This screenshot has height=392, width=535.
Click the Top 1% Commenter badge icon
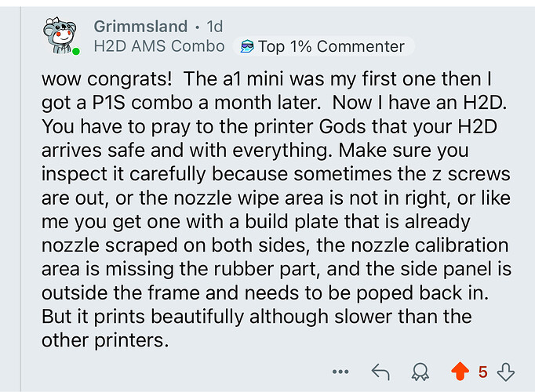click(247, 46)
